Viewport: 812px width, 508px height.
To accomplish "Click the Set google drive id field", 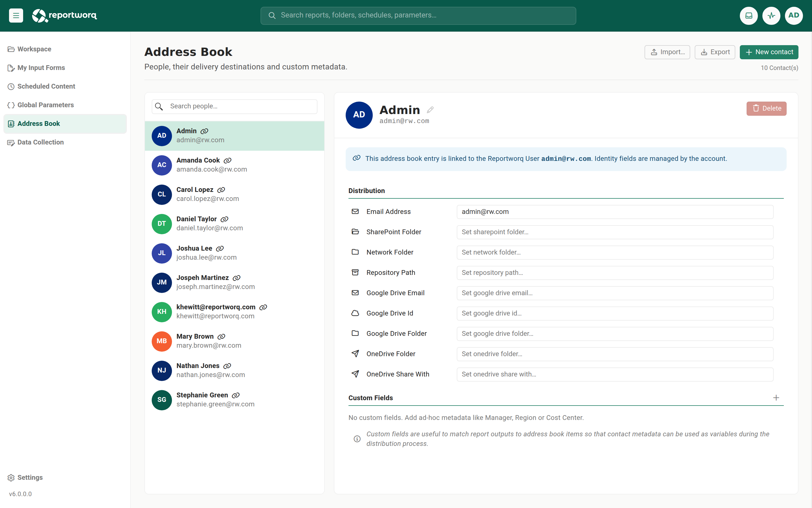I will 615,314.
